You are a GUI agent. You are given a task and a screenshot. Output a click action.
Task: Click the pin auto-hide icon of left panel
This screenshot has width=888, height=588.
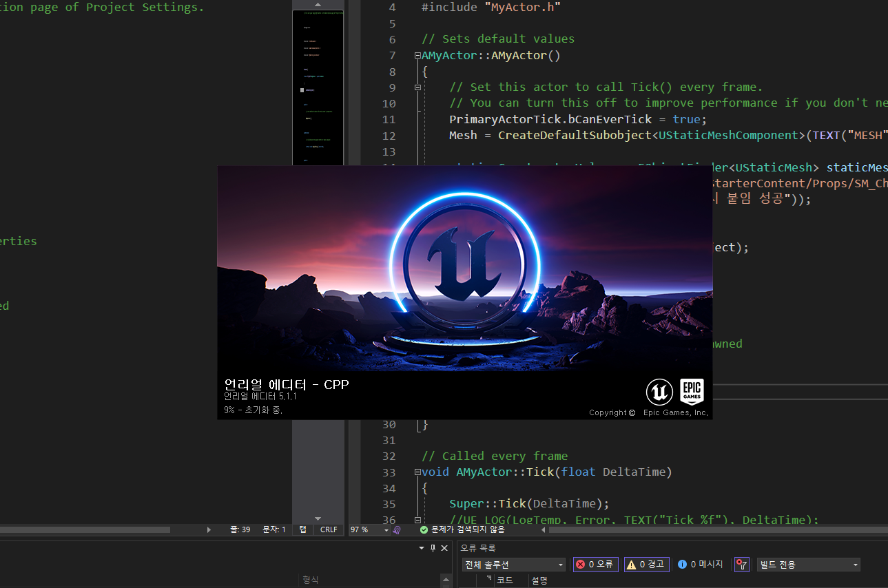coord(433,548)
